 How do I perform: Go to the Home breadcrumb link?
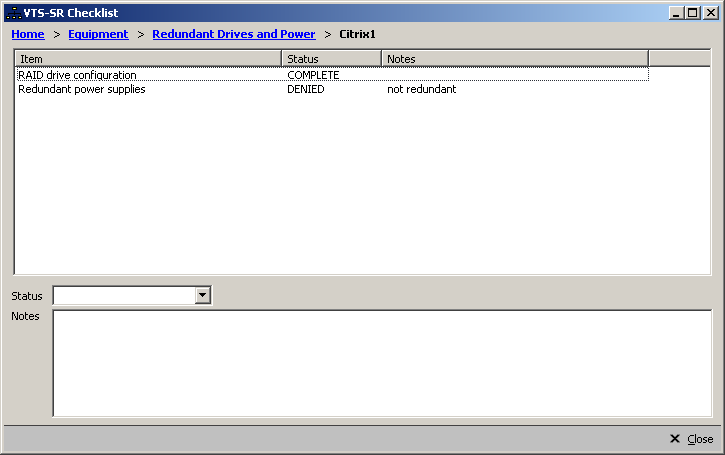click(27, 34)
